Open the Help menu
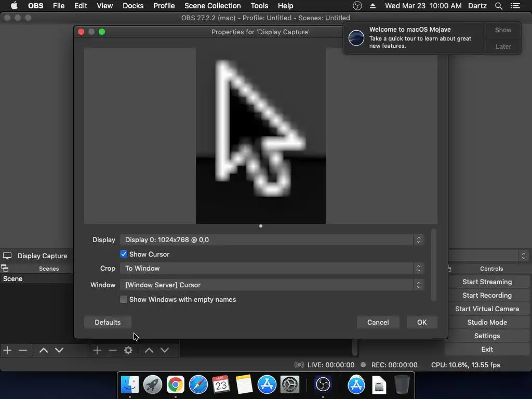 (x=285, y=6)
